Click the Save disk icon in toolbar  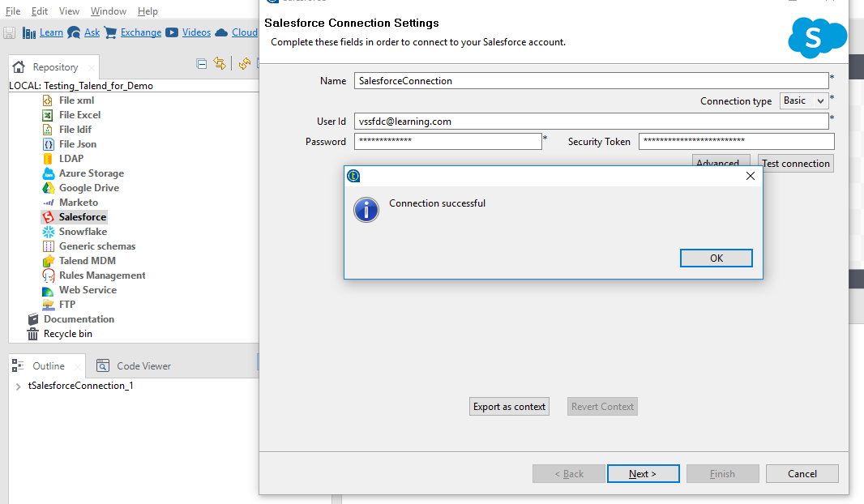(x=10, y=32)
